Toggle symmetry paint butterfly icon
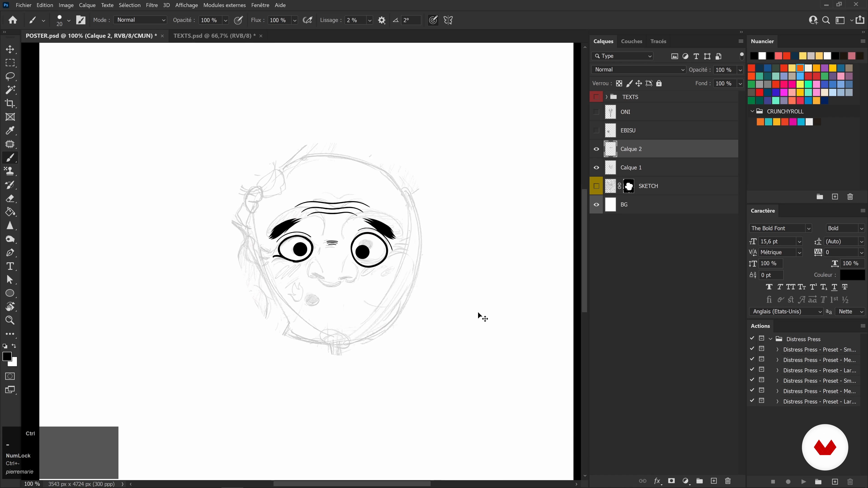This screenshot has width=868, height=488. [448, 20]
